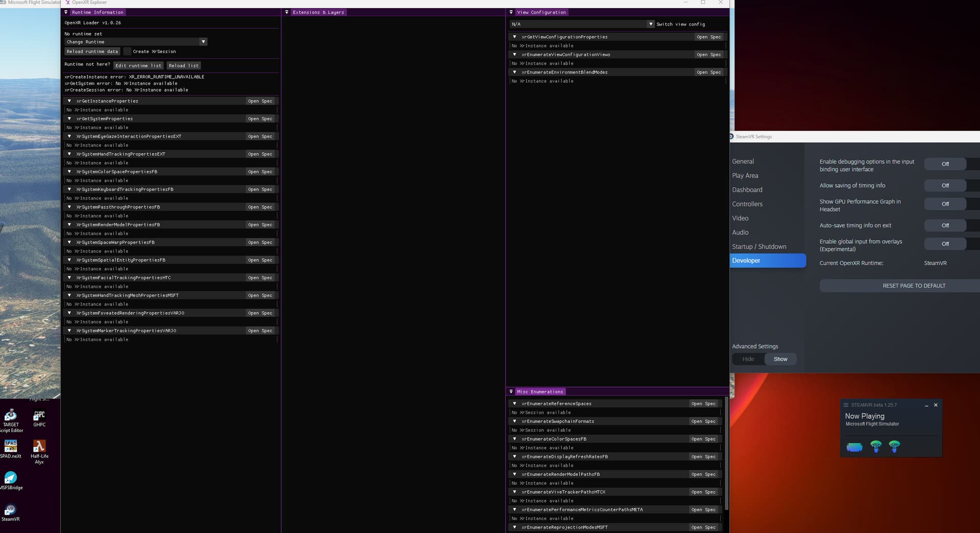Select Play Area in SteamVR Settings
Screen dimensions: 980x533
(x=745, y=175)
